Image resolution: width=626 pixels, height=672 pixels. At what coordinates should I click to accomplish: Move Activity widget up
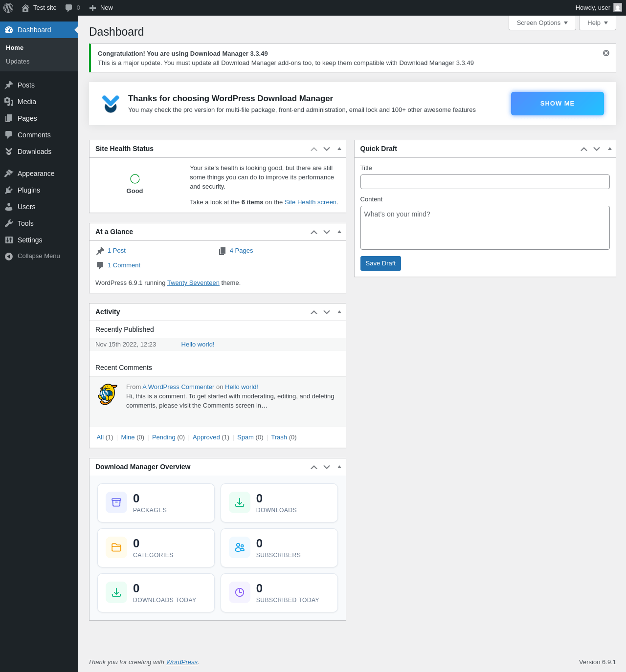[314, 312]
